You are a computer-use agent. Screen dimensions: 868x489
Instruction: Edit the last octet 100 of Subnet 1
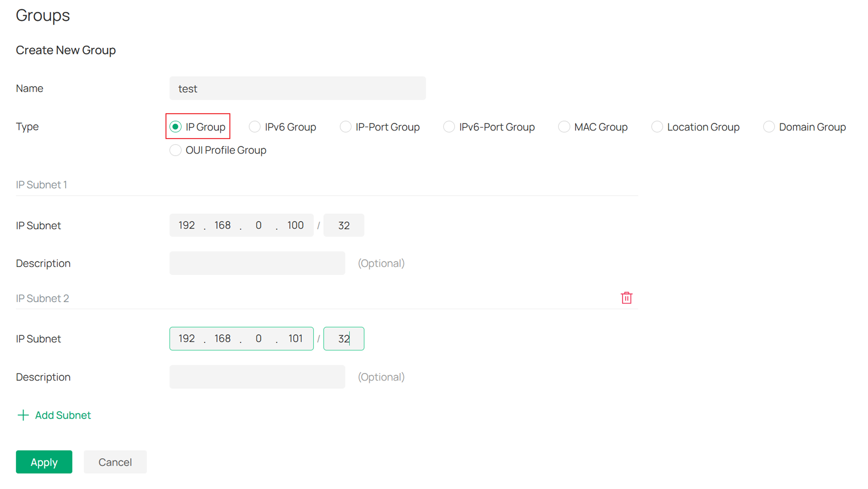coord(295,225)
